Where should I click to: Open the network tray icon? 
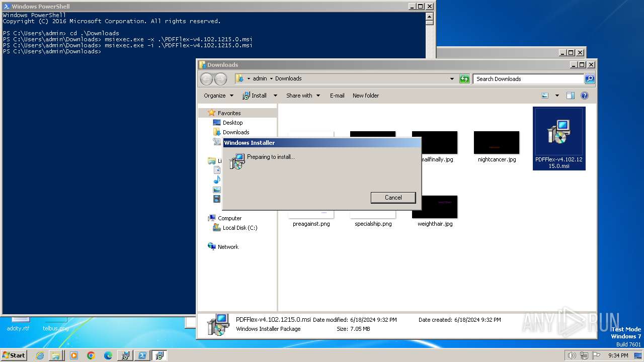point(584,355)
